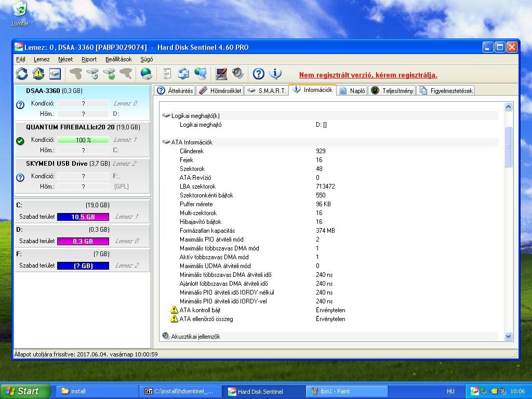The width and height of the screenshot is (532, 399).
Task: Switch to the Figyelmeztetések tab
Action: 445,90
